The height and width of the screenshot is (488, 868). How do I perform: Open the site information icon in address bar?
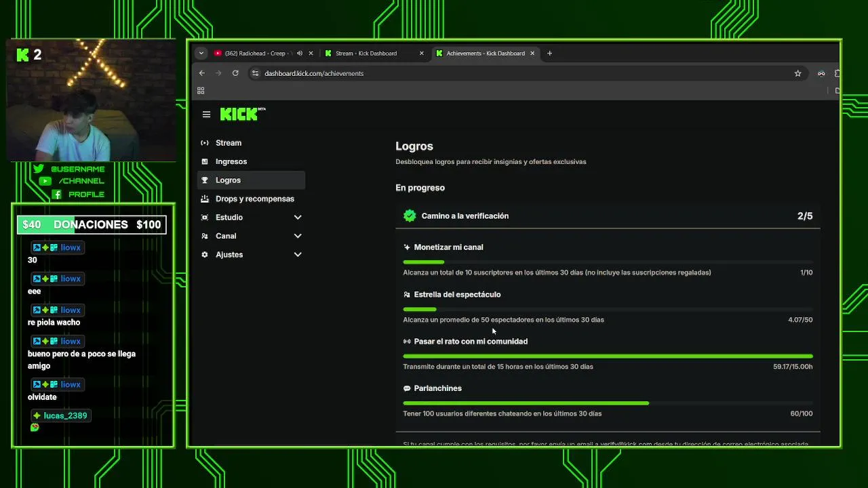(255, 73)
